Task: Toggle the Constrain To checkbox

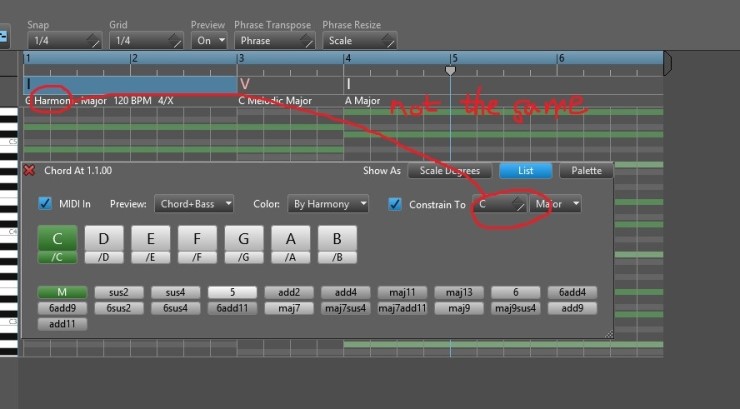Action: 395,204
